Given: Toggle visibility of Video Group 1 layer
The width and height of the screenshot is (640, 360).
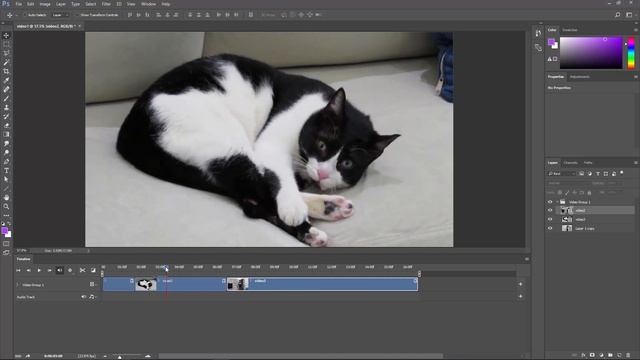Looking at the screenshot, I should click(x=550, y=202).
